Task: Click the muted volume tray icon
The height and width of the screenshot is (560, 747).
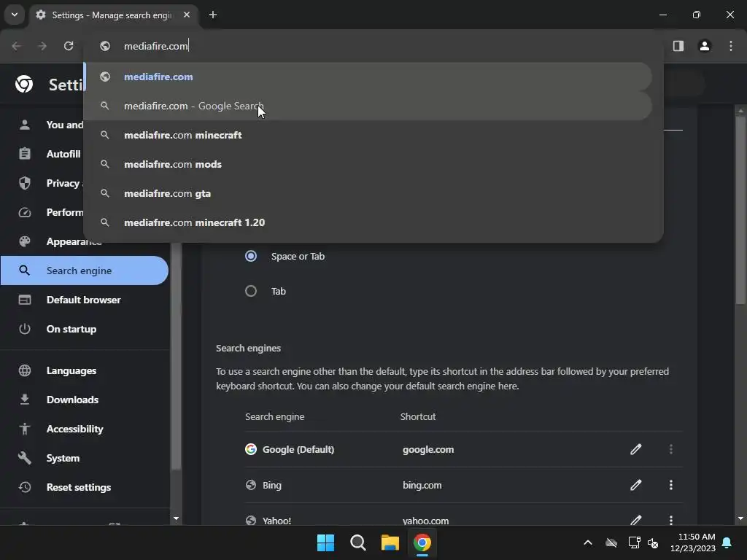Action: (x=653, y=542)
